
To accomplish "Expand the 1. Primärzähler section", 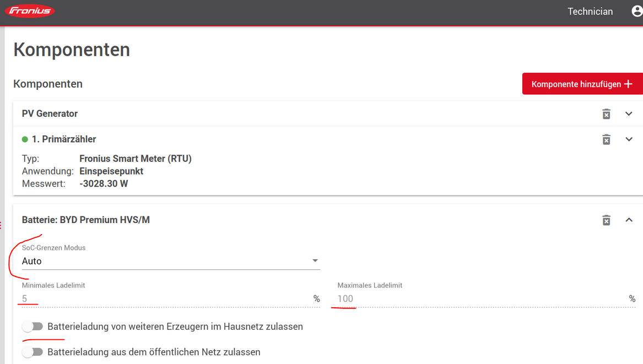I will [x=629, y=139].
